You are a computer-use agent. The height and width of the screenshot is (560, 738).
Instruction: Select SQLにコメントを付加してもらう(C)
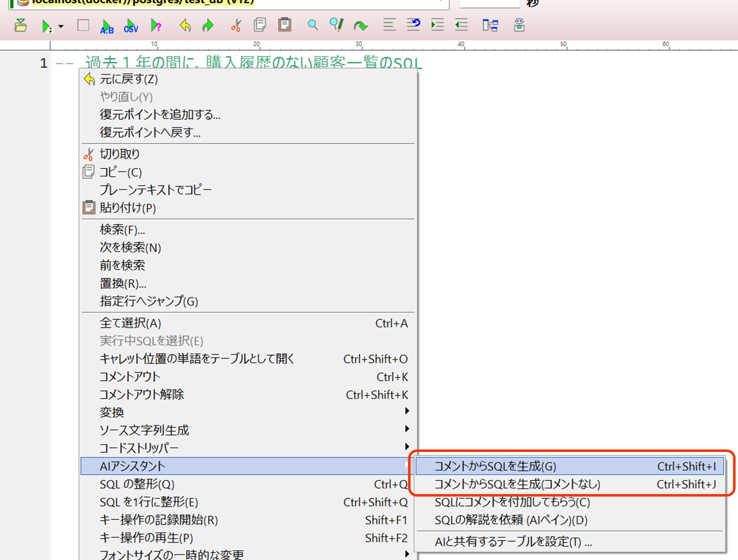click(570, 502)
